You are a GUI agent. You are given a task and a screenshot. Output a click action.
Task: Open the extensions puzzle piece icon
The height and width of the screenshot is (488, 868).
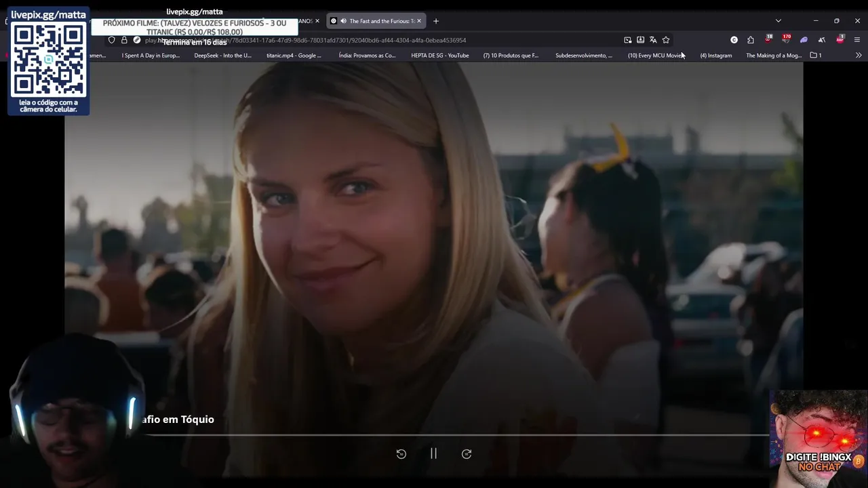751,40
